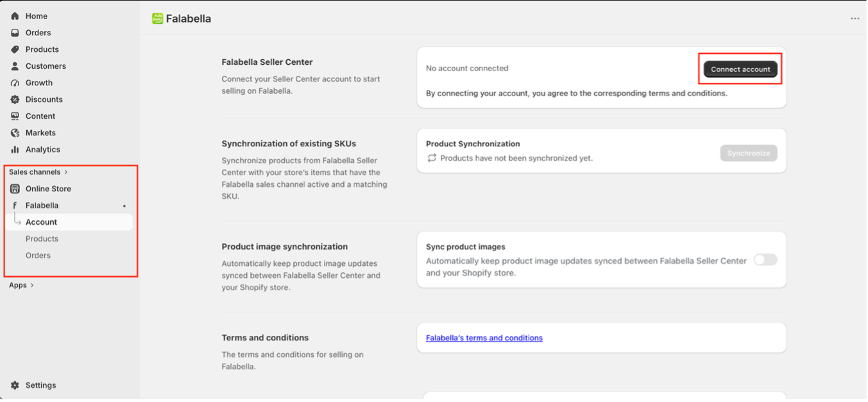
Task: Click the dot indicator beside Falabella
Action: [124, 206]
